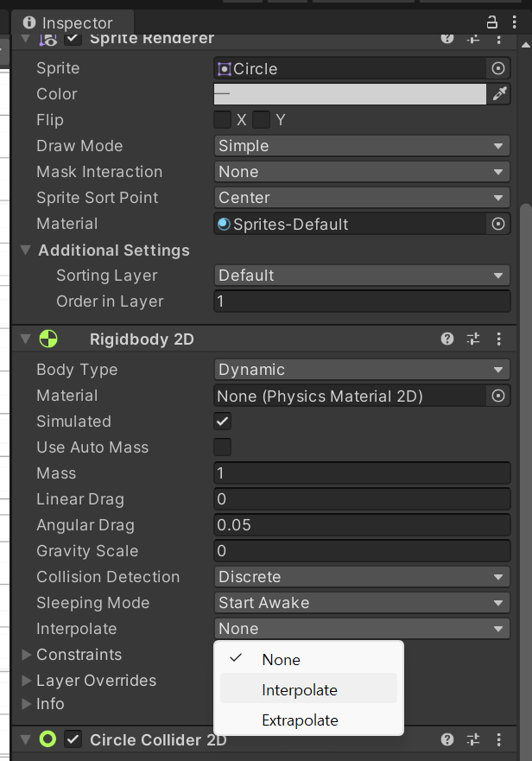Collapse Circle Collider 2D foldout
The image size is (532, 761).
coord(26,739)
